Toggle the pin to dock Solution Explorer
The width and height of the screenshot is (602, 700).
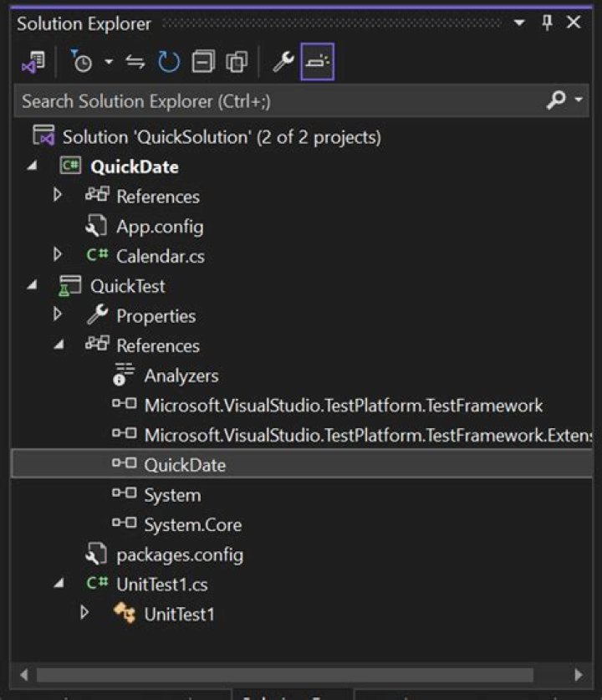click(x=547, y=23)
